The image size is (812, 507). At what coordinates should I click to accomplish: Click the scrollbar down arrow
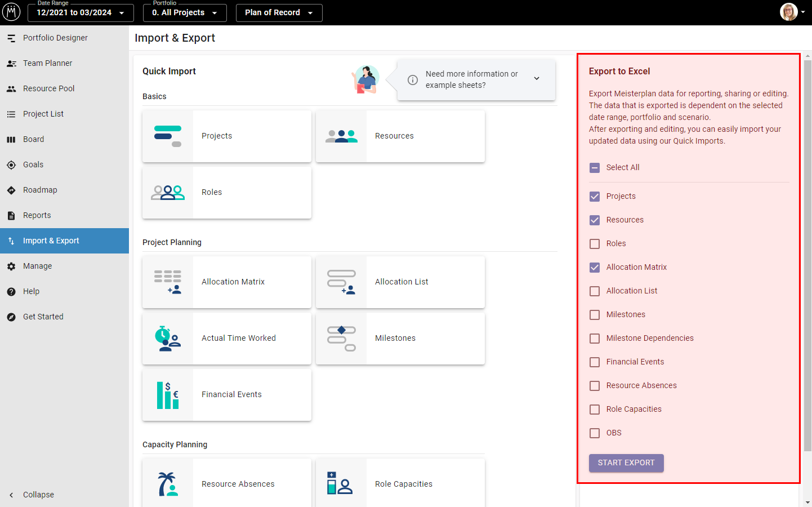807,502
